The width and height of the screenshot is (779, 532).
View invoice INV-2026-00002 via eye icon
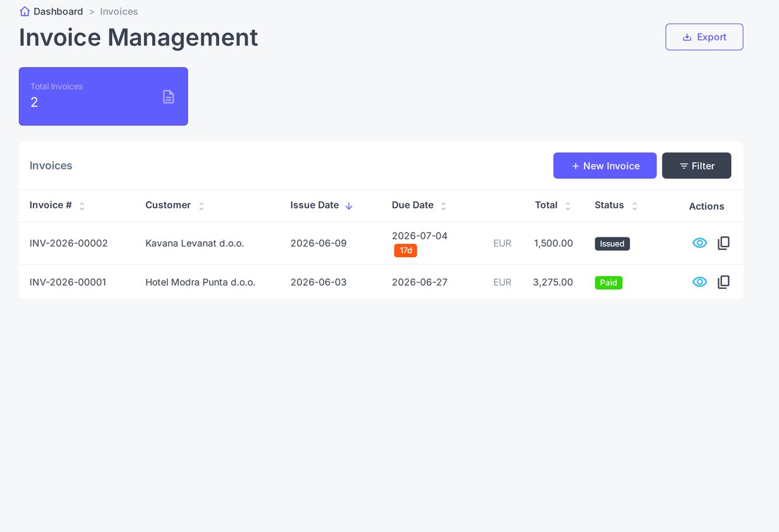point(699,243)
